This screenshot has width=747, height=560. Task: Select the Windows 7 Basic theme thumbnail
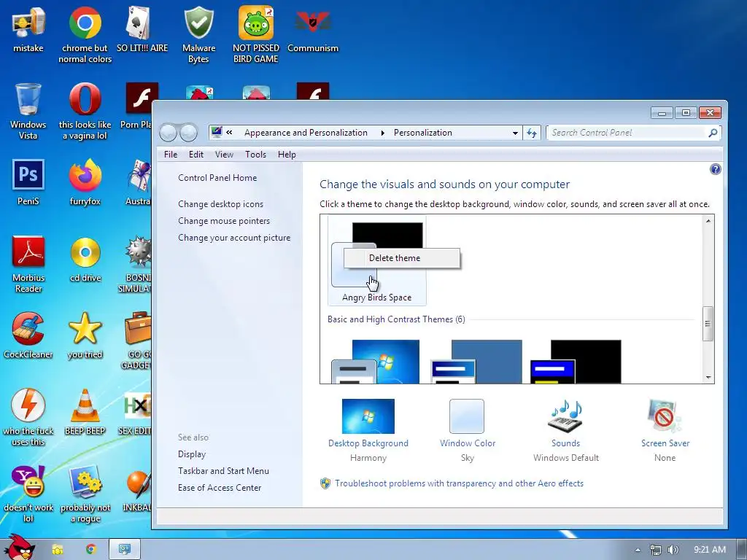point(376,362)
